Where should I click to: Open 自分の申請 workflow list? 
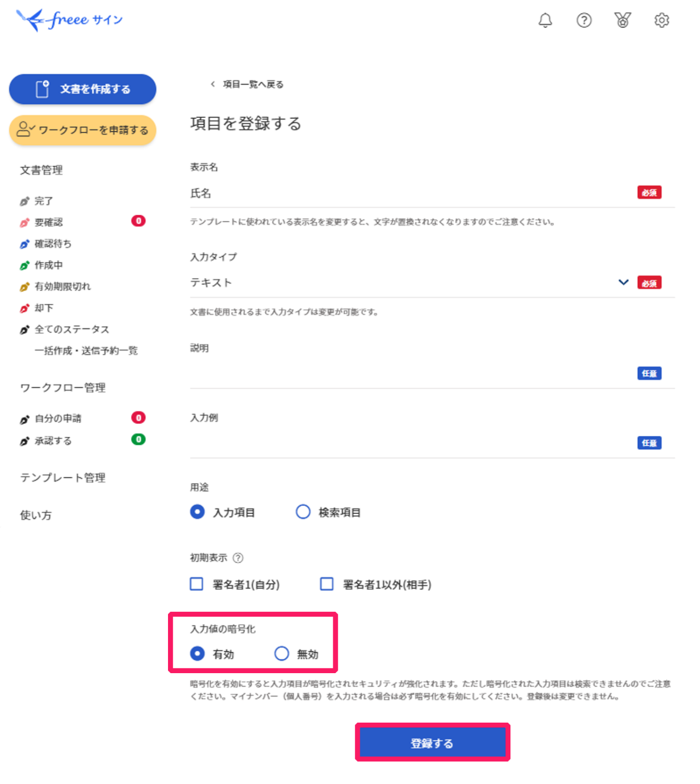click(58, 419)
